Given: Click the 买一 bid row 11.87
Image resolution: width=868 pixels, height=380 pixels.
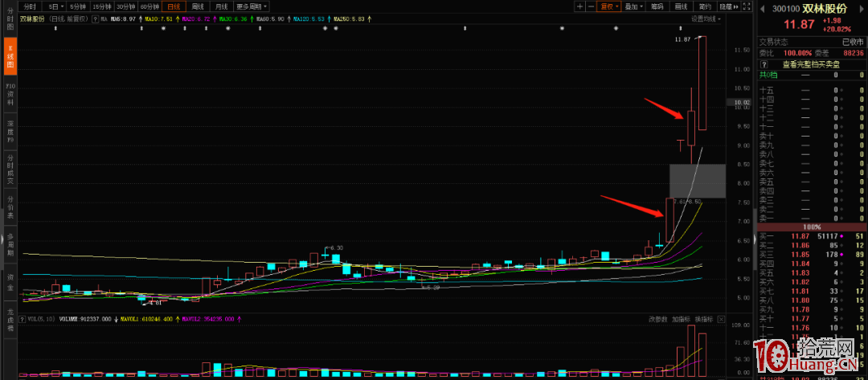Looking at the screenshot, I should point(812,235).
